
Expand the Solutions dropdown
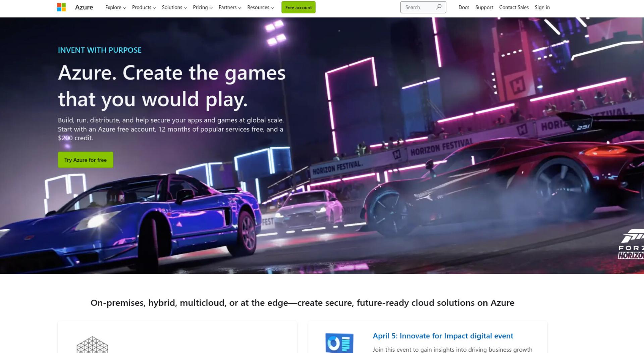tap(174, 7)
